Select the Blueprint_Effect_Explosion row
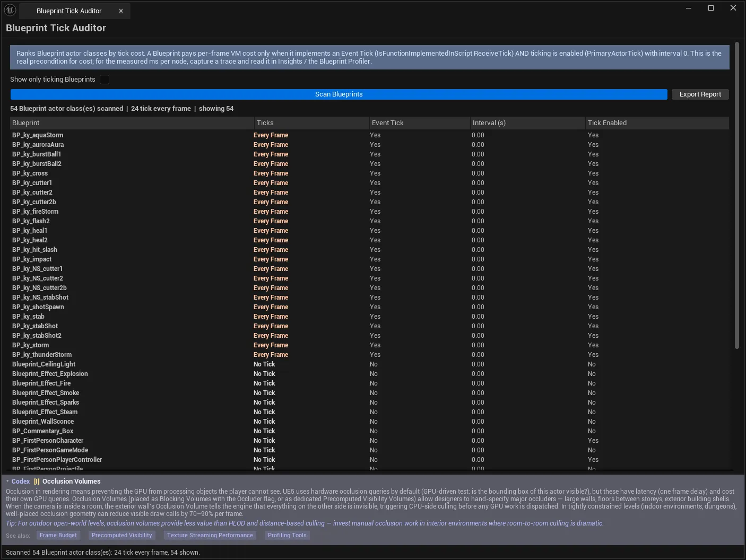 coord(369,374)
